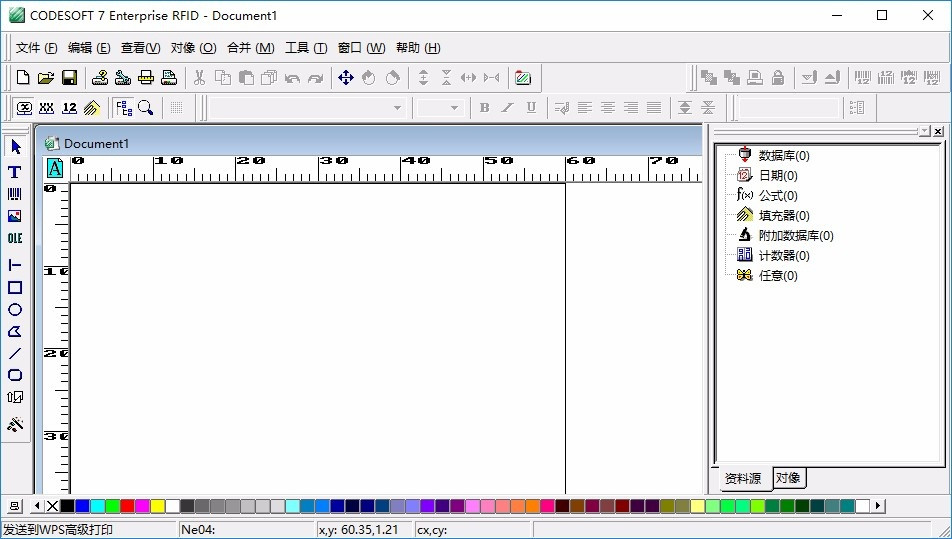Click the status bar Ne04: field

246,529
